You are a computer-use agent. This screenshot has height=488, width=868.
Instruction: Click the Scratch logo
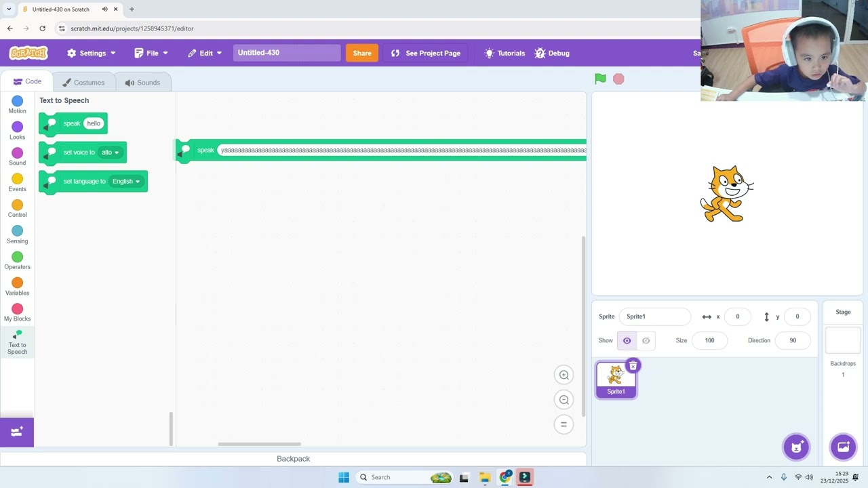point(28,53)
